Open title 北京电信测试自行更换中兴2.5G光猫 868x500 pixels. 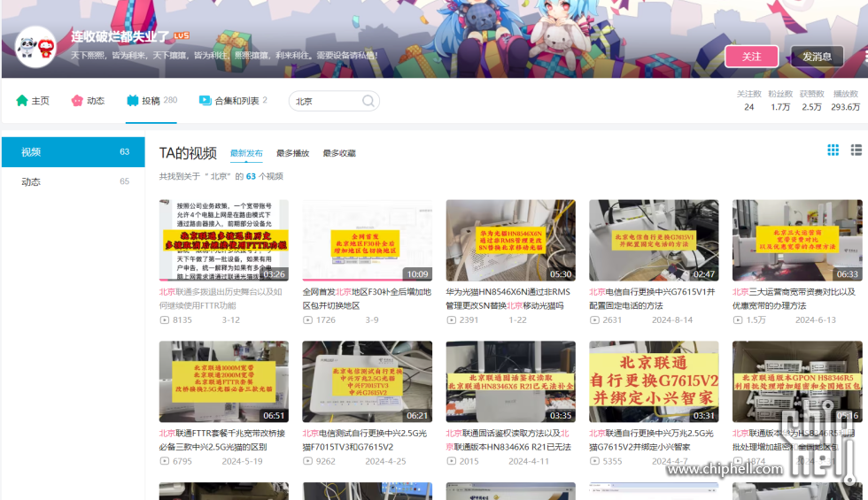[x=365, y=440]
